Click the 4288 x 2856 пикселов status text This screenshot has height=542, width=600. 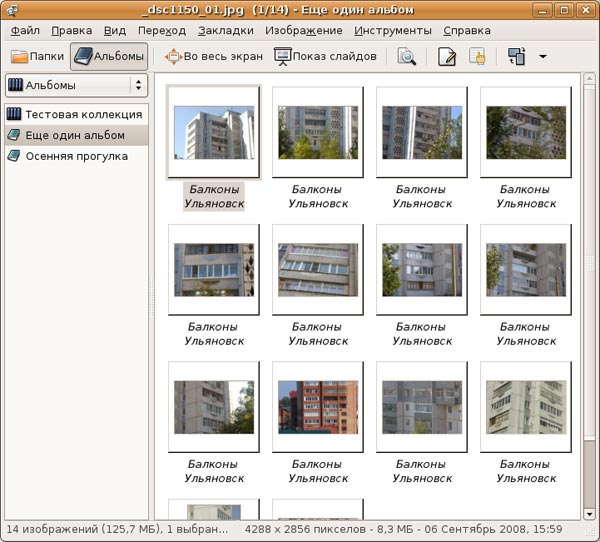click(404, 529)
